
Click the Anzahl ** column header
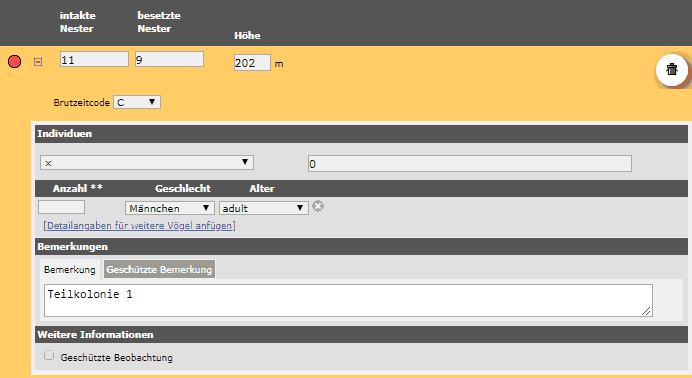[x=78, y=188]
